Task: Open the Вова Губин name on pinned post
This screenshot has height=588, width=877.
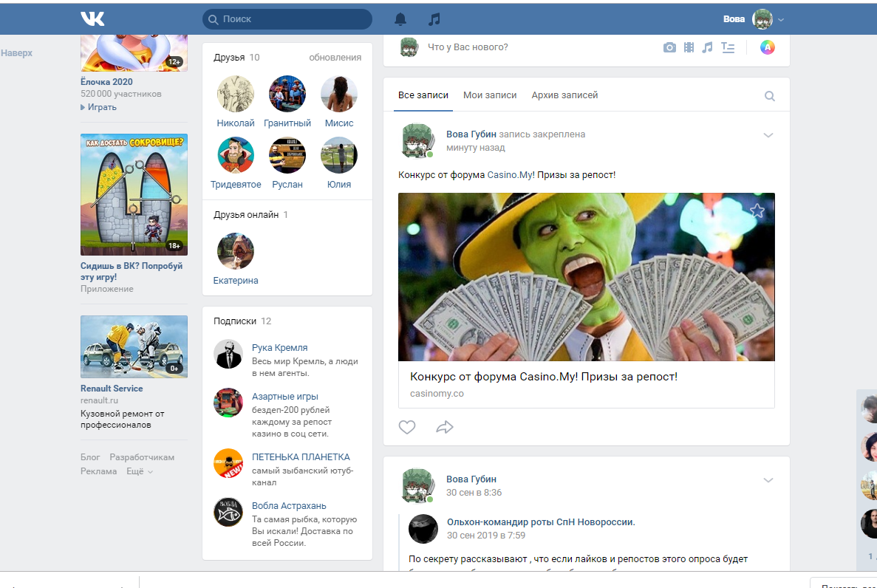Action: 471,134
